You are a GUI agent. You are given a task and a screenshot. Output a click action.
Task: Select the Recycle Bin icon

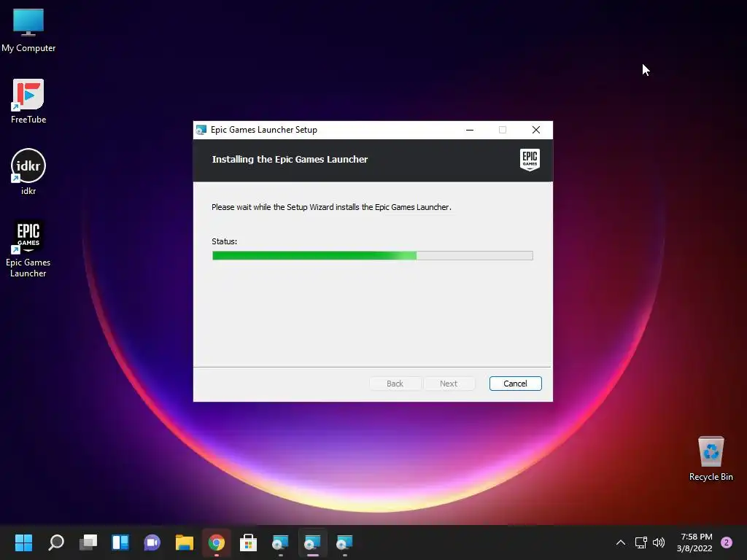click(x=711, y=459)
